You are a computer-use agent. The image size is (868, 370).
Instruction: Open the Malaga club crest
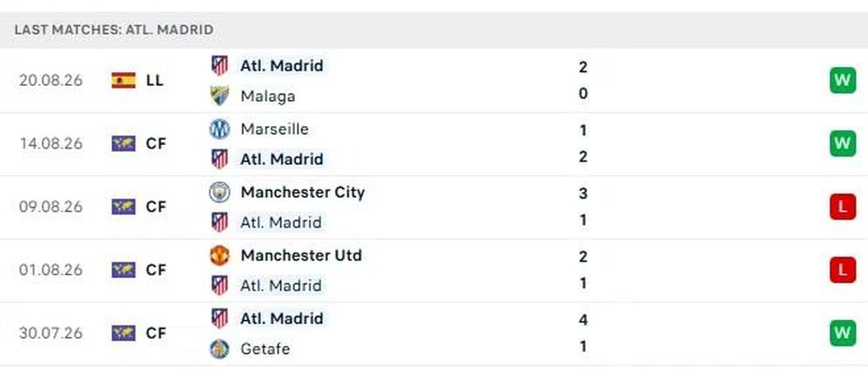220,96
